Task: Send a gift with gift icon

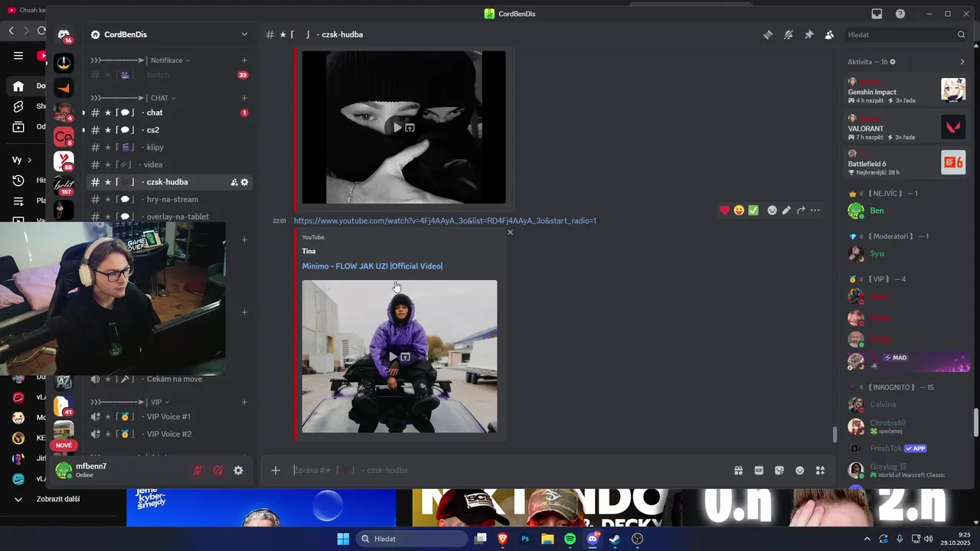Action: (x=738, y=471)
